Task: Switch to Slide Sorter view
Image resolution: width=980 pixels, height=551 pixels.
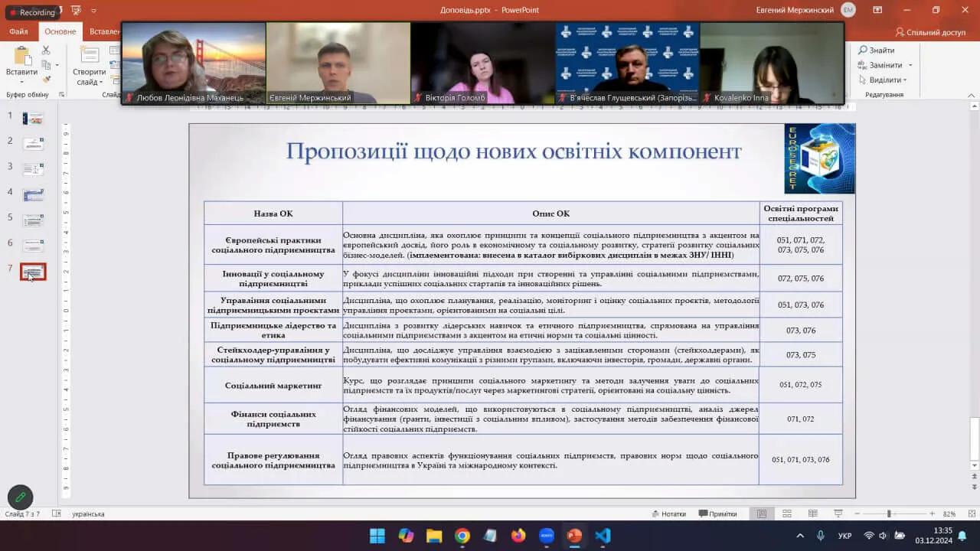Action: (x=788, y=514)
